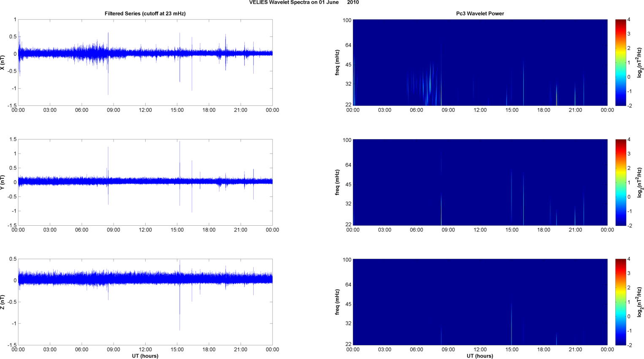Viewport: 644px width, 359px height.
Task: Click the colorbar beside the bottom spectrogram
Action: (620, 302)
